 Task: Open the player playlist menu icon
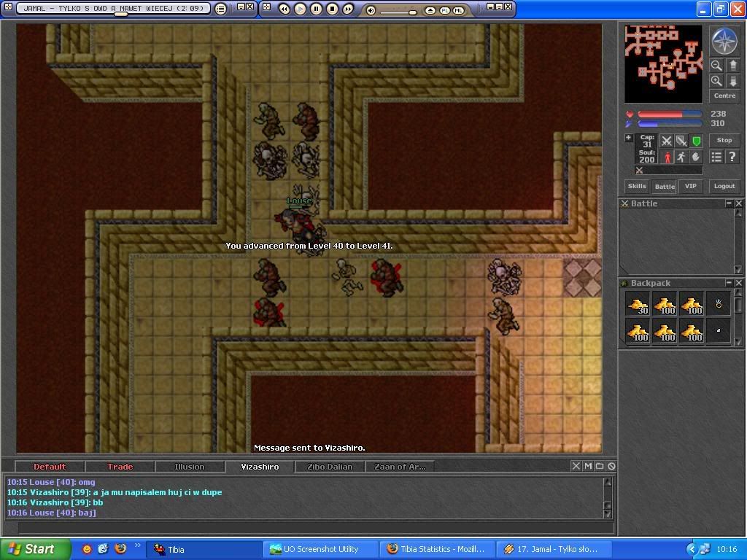pyautogui.click(x=220, y=9)
